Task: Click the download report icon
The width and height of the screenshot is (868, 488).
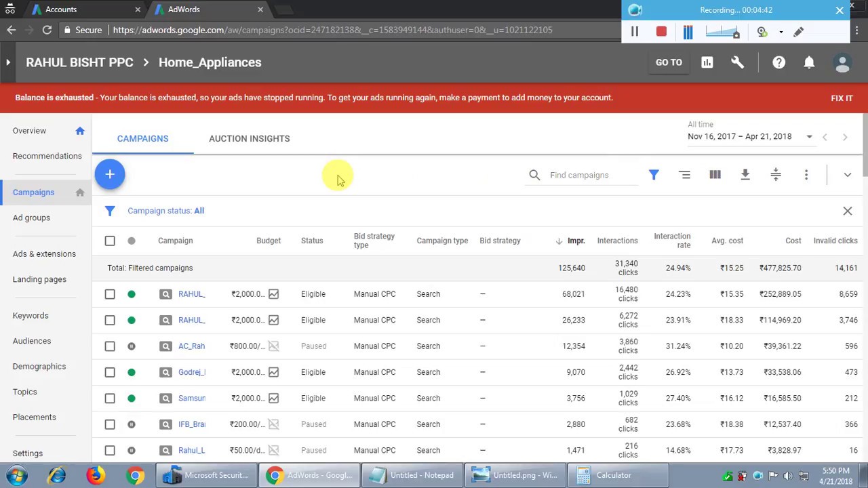Action: pyautogui.click(x=745, y=175)
